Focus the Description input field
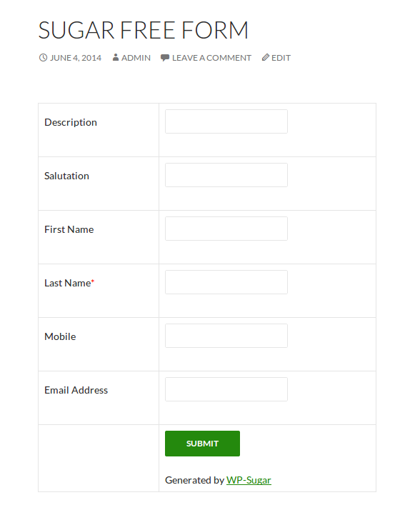Viewport: 420px width, 525px height. [226, 121]
